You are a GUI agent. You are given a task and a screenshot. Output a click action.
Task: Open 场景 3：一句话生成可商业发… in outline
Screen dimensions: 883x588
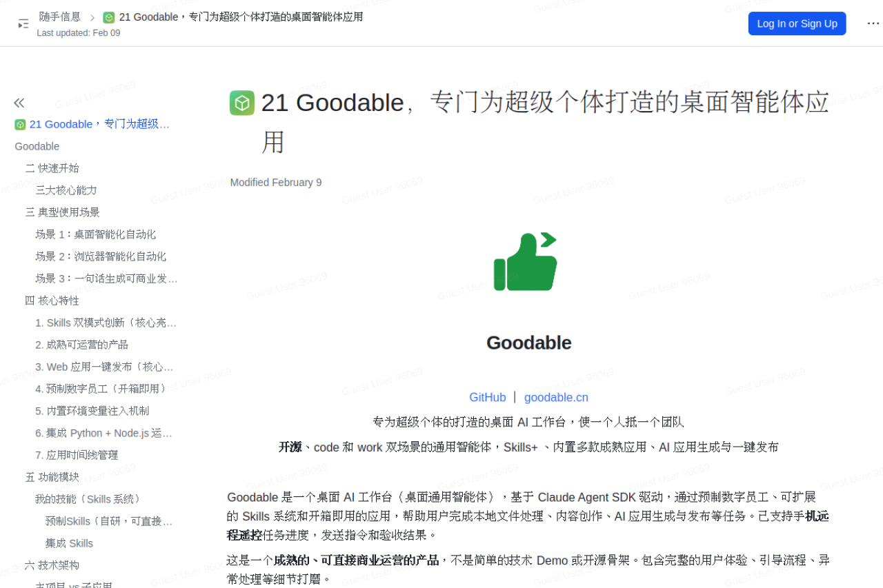click(x=106, y=278)
